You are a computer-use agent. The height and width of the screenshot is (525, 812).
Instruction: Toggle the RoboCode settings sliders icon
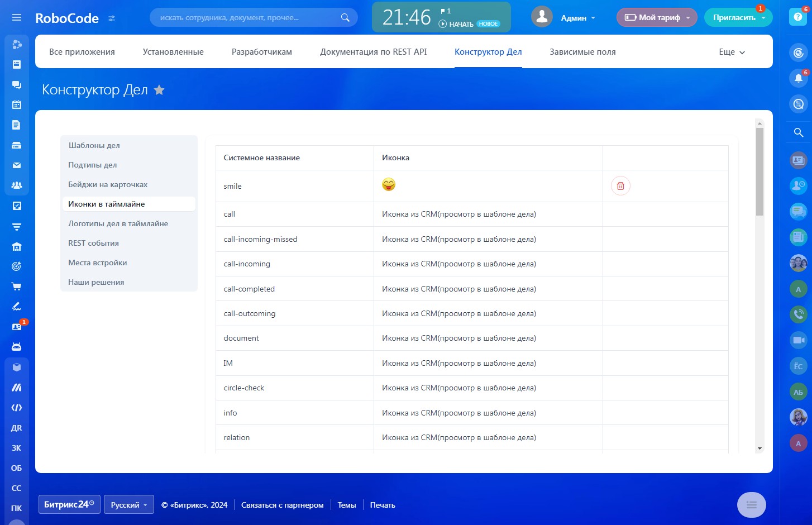[112, 18]
